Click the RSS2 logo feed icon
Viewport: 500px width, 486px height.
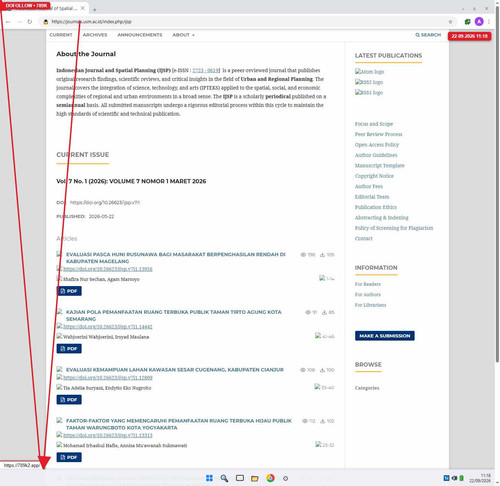(369, 82)
